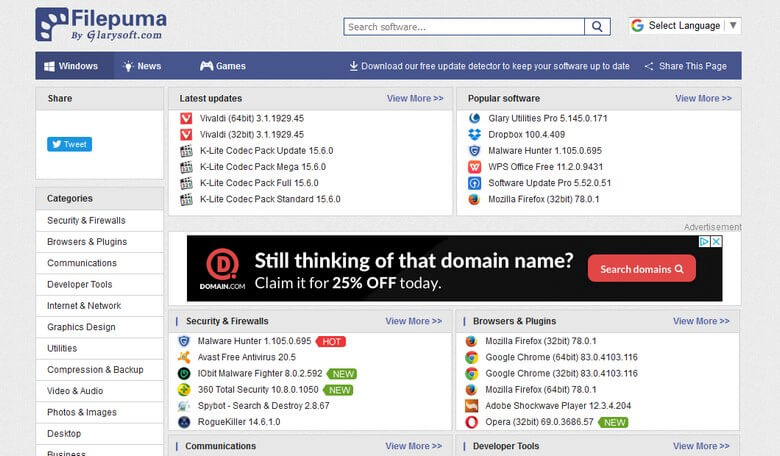Click the Avast Free Antivirus icon
Viewport: 780px width, 456px height.
coord(184,357)
